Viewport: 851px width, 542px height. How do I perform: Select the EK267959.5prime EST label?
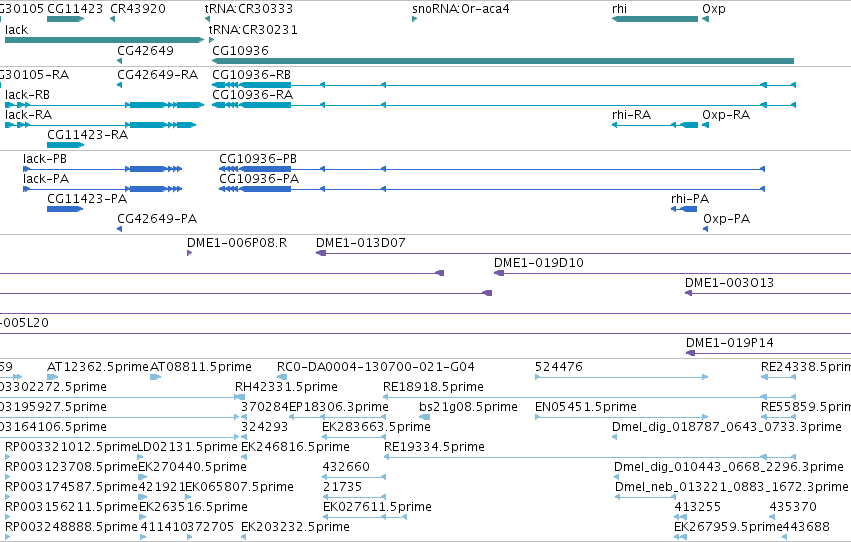[x=728, y=527]
